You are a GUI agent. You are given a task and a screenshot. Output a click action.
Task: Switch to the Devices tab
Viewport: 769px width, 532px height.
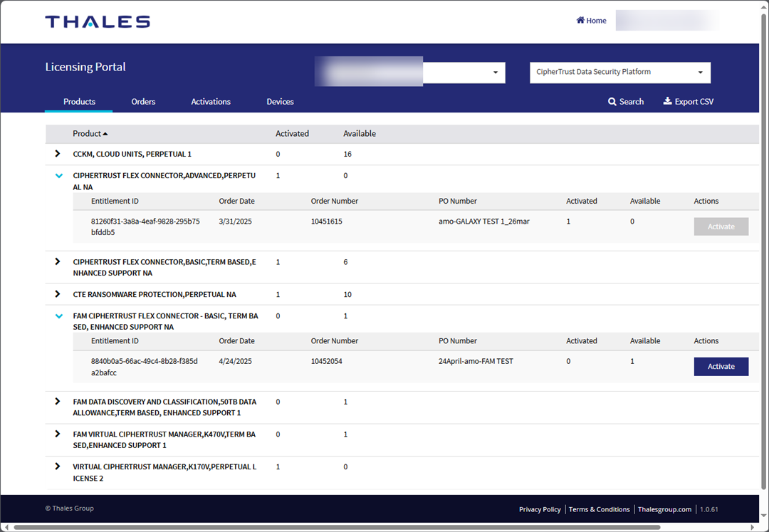(280, 101)
